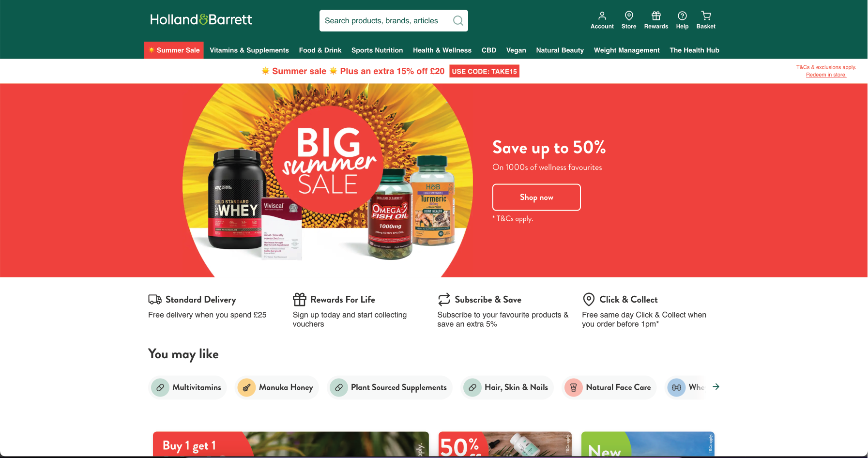The image size is (868, 458).
Task: Click the Holland & Barrett logo
Action: (201, 19)
